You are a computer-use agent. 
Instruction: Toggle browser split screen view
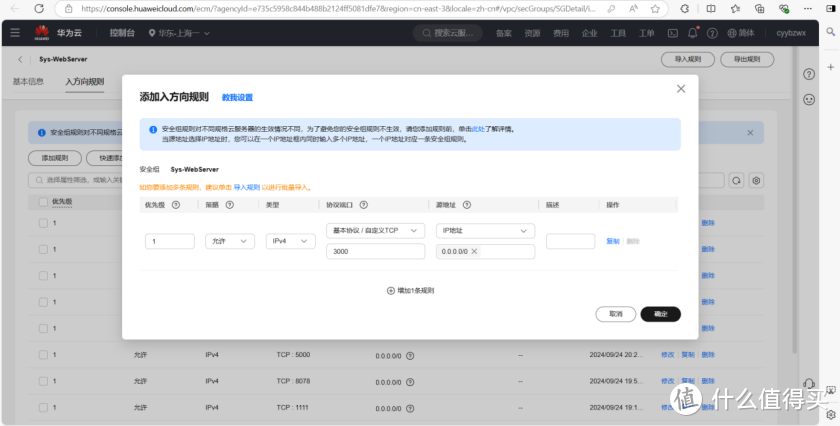pos(711,9)
